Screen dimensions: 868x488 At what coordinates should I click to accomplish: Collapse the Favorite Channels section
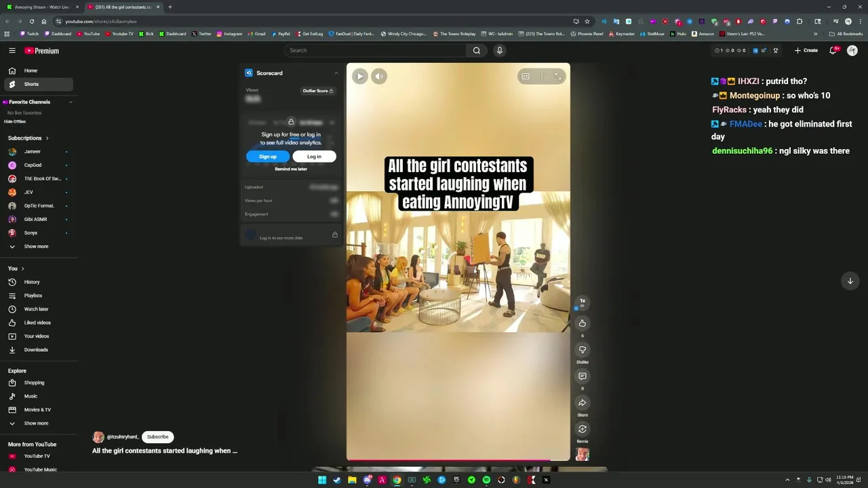[x=71, y=102]
